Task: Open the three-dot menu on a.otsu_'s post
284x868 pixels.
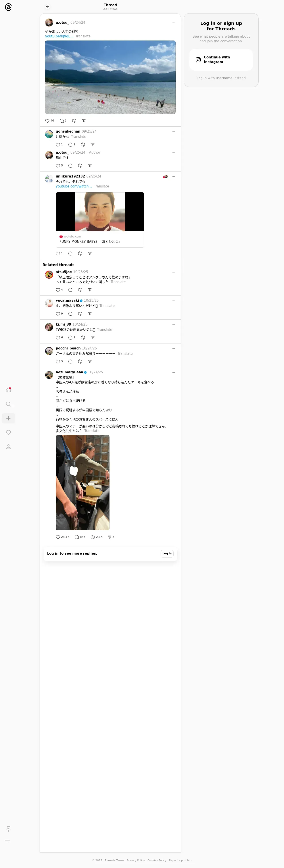Action: 173,23
